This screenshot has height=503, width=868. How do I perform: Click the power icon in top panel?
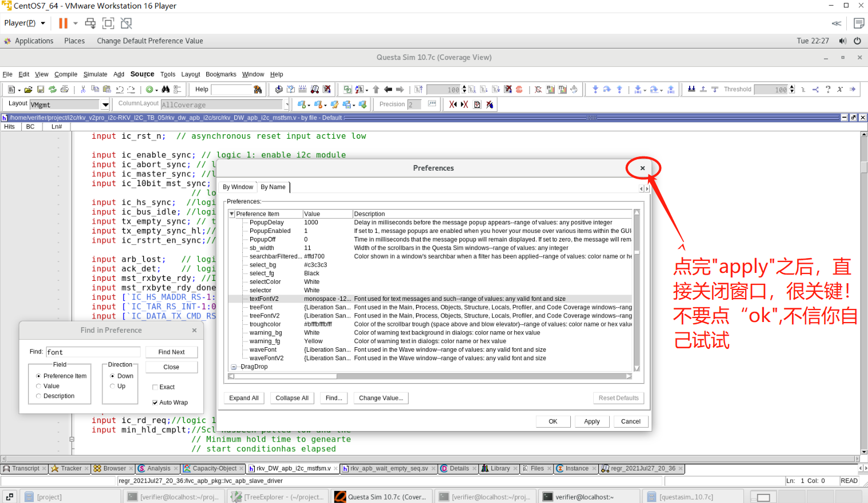tap(857, 41)
